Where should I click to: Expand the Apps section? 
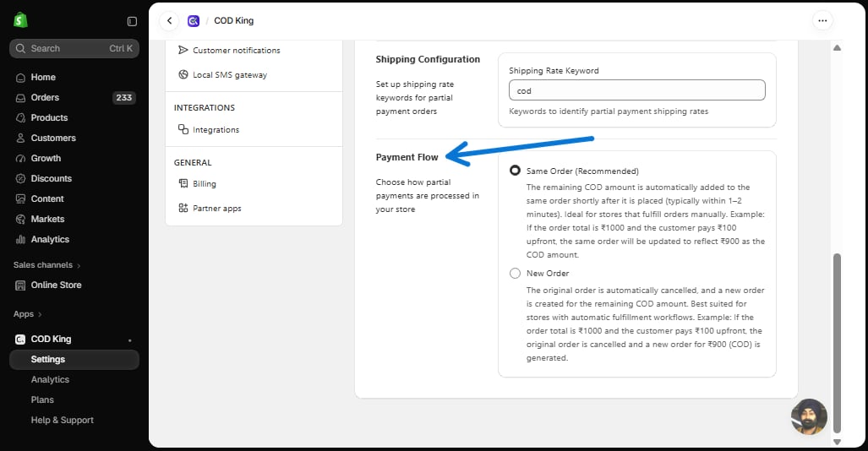[28, 314]
